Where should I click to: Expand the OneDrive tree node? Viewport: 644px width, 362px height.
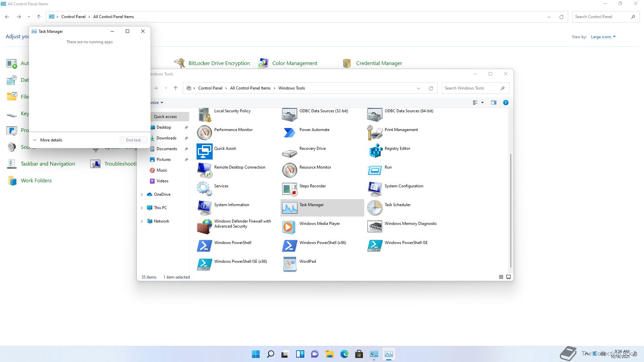[x=142, y=194]
